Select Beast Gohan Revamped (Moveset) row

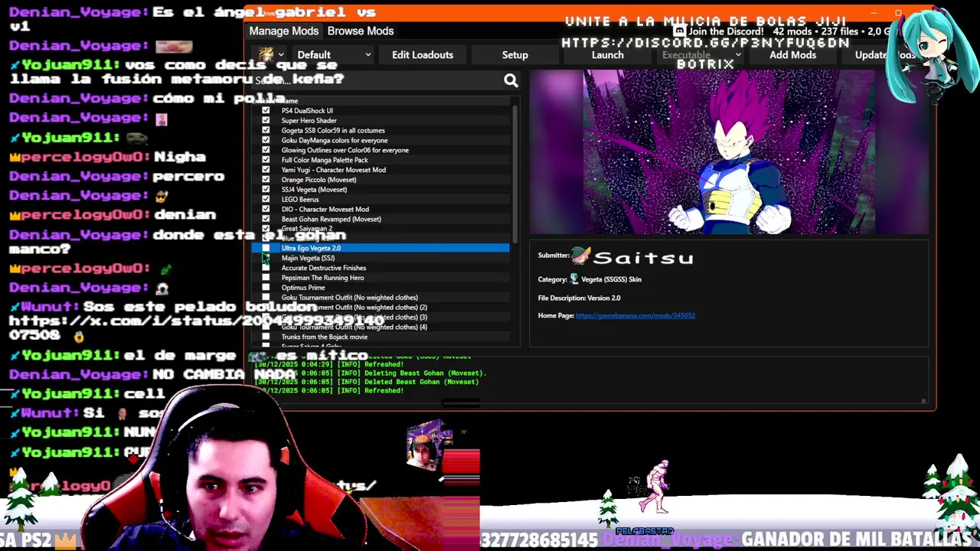(x=380, y=220)
